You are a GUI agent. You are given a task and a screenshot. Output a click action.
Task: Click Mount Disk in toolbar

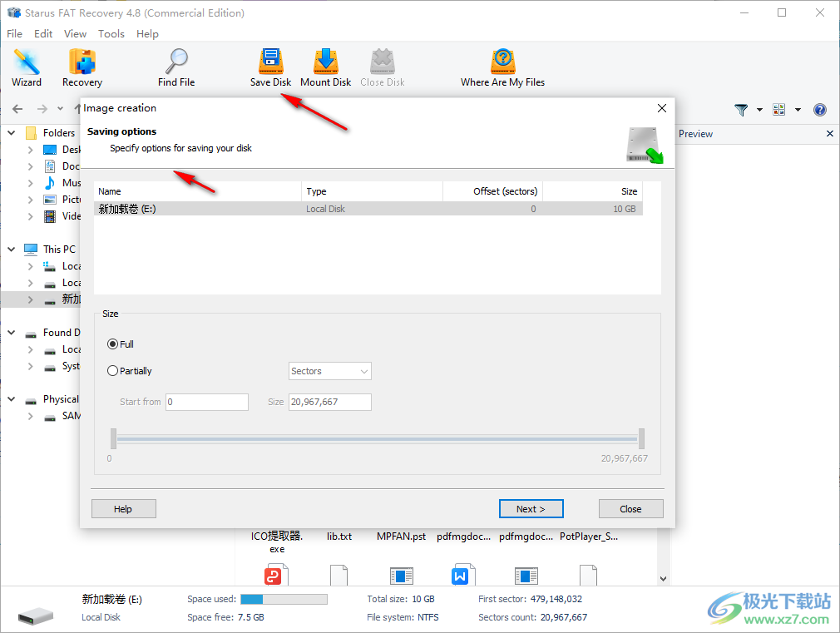(325, 67)
